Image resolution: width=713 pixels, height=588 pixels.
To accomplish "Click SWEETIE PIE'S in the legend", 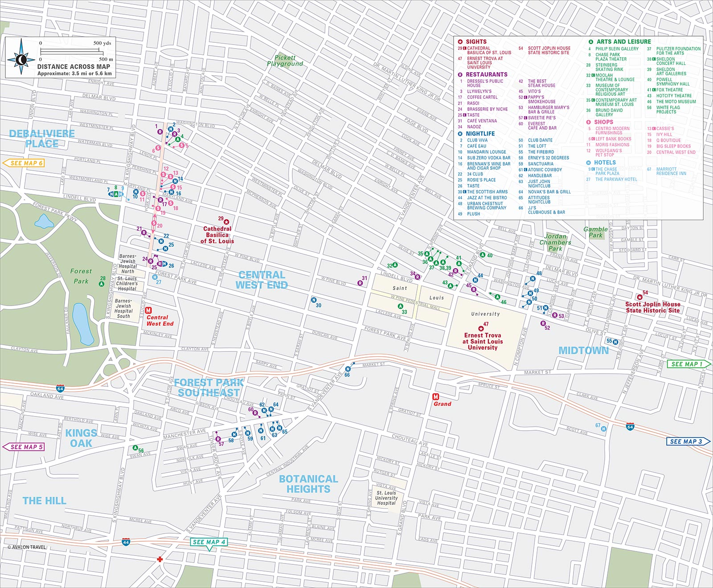I will point(542,118).
